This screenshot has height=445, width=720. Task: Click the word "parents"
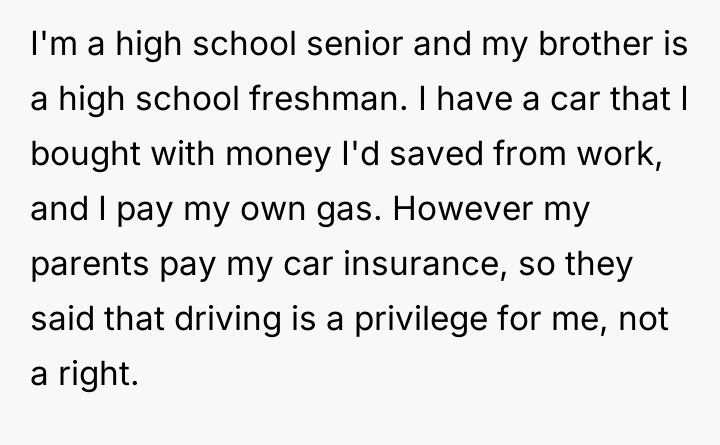[x=90, y=270]
